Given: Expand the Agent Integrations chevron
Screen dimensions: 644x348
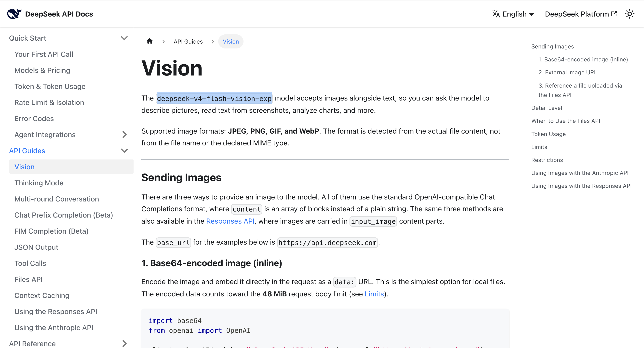Looking at the screenshot, I should [124, 134].
